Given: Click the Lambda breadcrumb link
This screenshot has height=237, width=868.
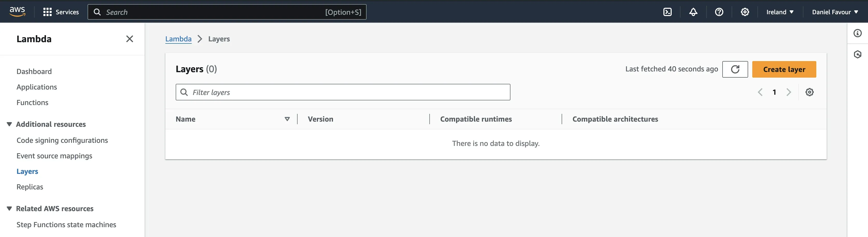Looking at the screenshot, I should click(178, 39).
